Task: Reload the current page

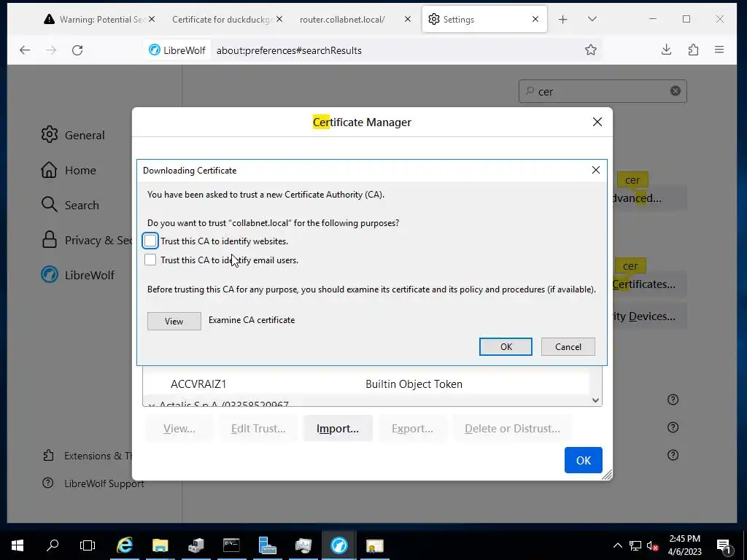Action: point(77,50)
